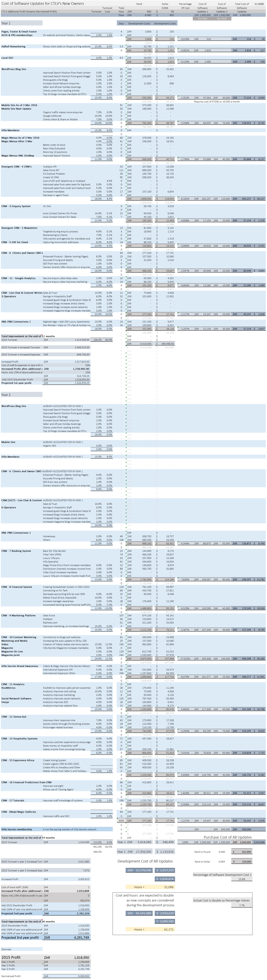Click the 'CRM - 3 Enquiry System' heading
The height and width of the screenshot is (980, 267).
(x=16, y=206)
